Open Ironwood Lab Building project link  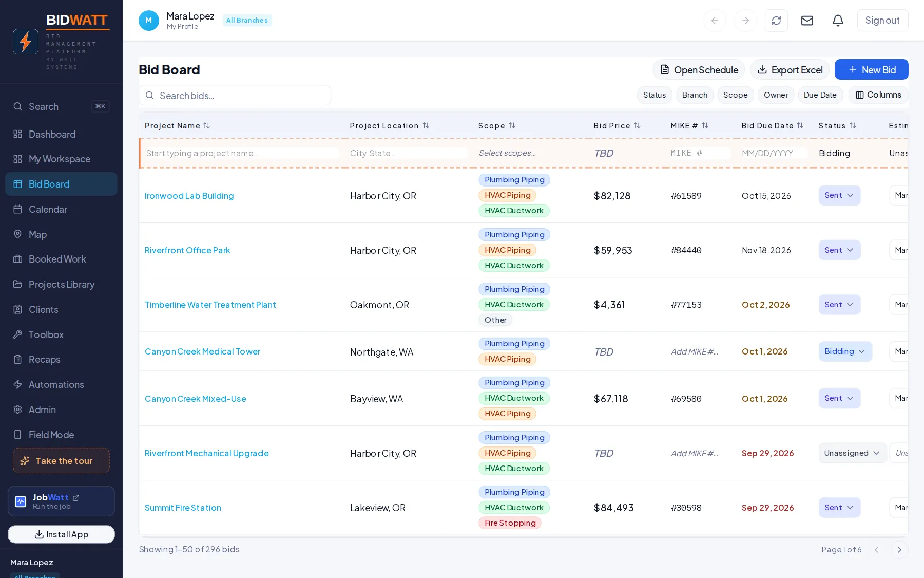[x=189, y=196]
